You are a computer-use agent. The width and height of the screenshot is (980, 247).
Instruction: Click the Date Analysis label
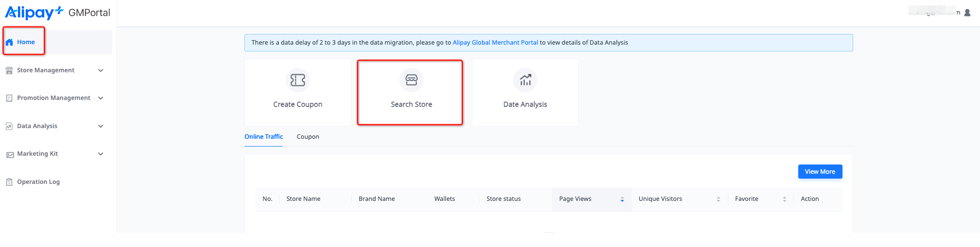525,104
